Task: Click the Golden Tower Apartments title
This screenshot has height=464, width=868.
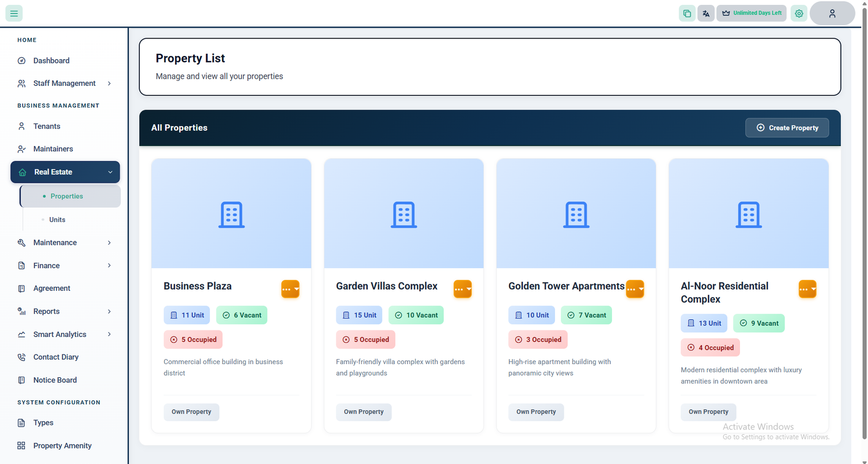Action: [x=566, y=286]
